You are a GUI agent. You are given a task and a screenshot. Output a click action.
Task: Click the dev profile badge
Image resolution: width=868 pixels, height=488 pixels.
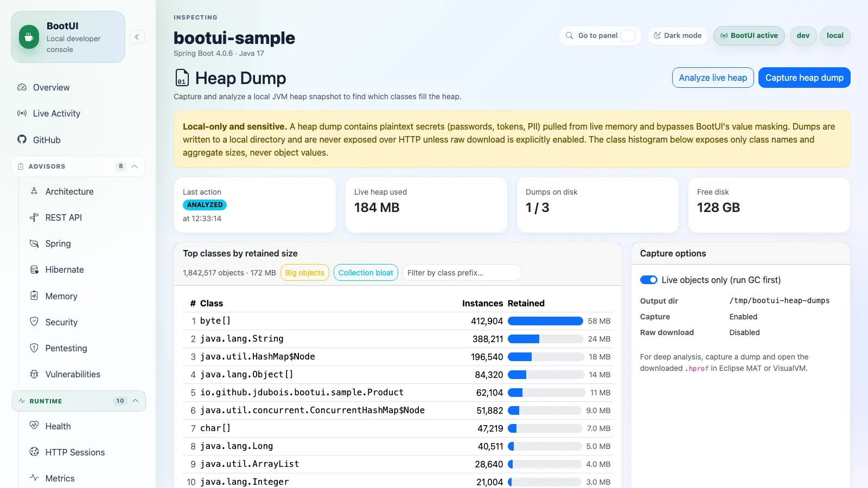[x=803, y=36]
